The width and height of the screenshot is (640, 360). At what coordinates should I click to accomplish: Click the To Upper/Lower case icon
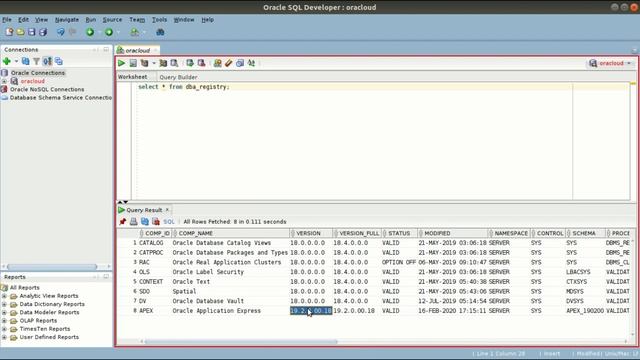pos(251,63)
